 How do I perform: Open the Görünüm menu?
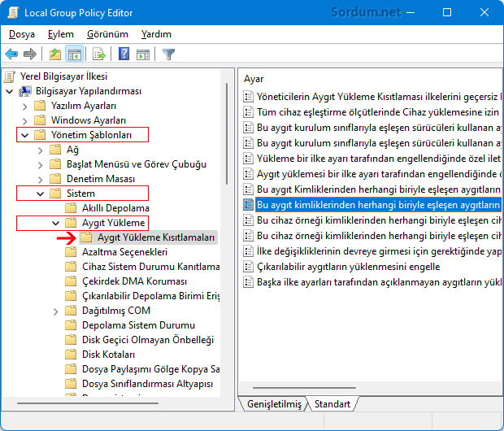pyautogui.click(x=107, y=34)
